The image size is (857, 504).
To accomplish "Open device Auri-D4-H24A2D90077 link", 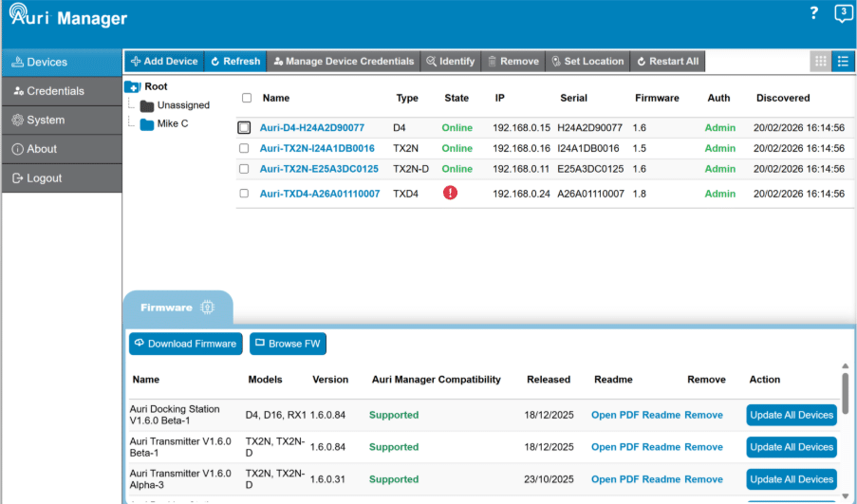I will click(311, 128).
